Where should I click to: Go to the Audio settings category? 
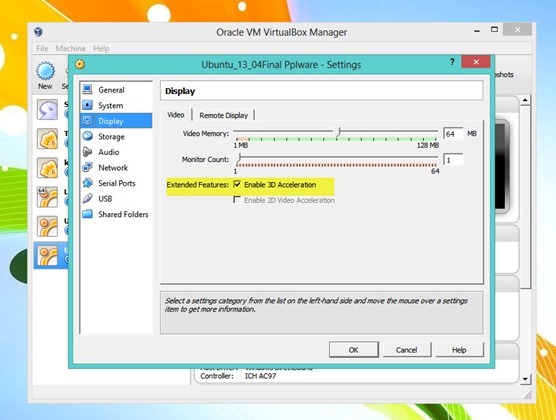tap(116, 152)
